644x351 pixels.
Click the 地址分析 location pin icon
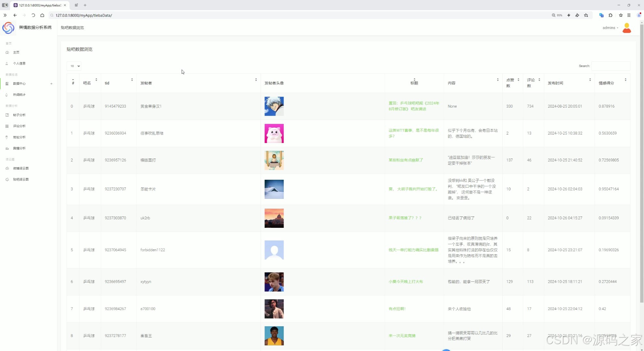tap(7, 137)
